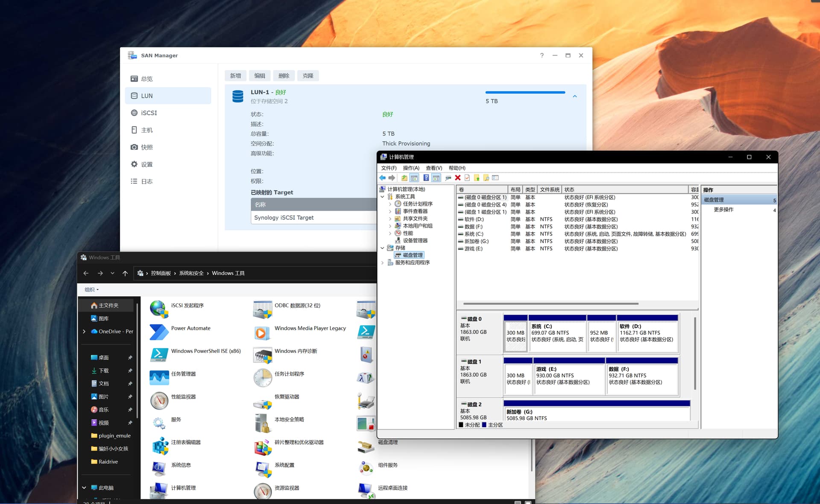Click the red X delete toolbar icon
Screen dimensions: 820x504
coord(458,178)
